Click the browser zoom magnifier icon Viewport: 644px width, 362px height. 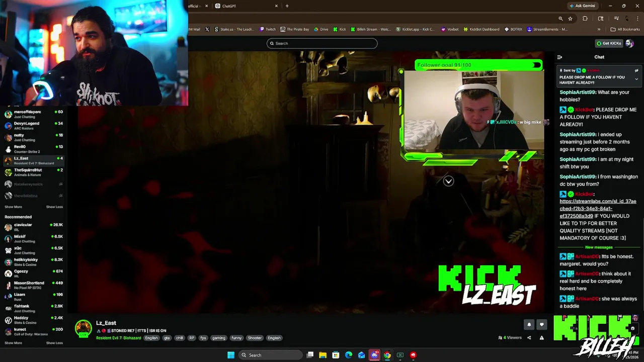560,19
